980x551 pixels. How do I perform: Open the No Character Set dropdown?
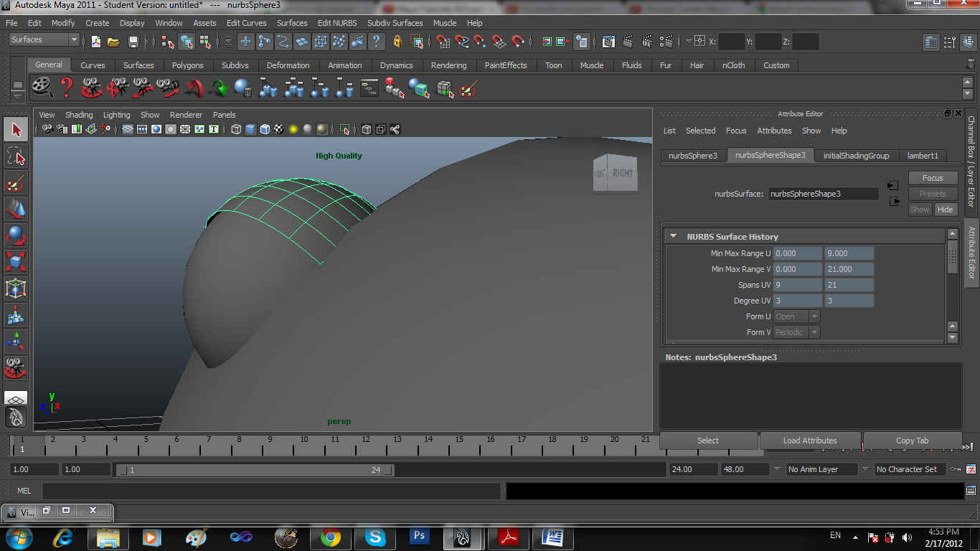(x=909, y=469)
